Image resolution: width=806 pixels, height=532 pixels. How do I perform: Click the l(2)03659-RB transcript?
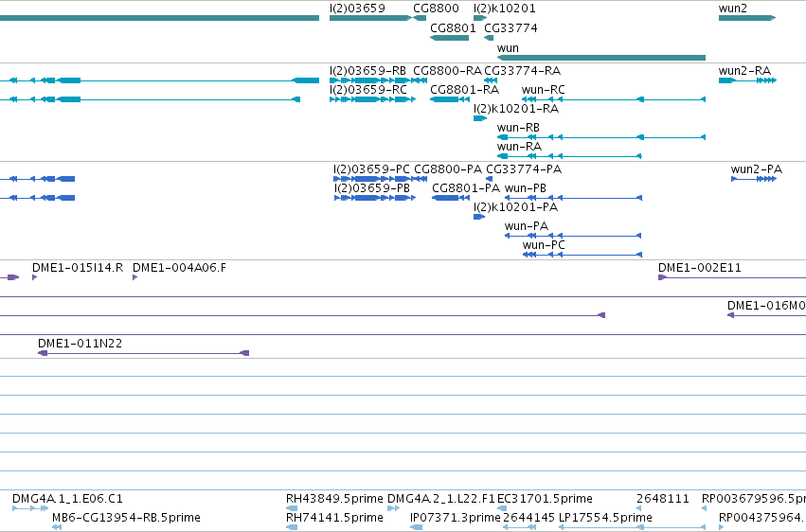pos(369,80)
